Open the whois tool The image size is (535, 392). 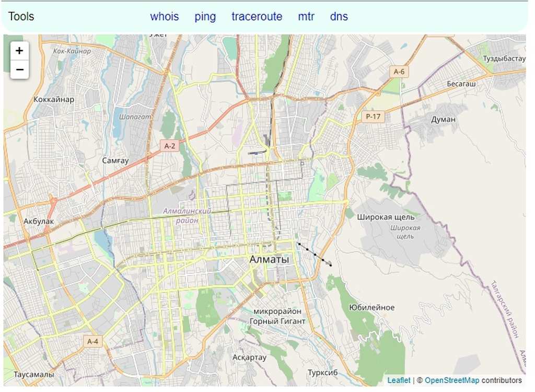pos(164,17)
